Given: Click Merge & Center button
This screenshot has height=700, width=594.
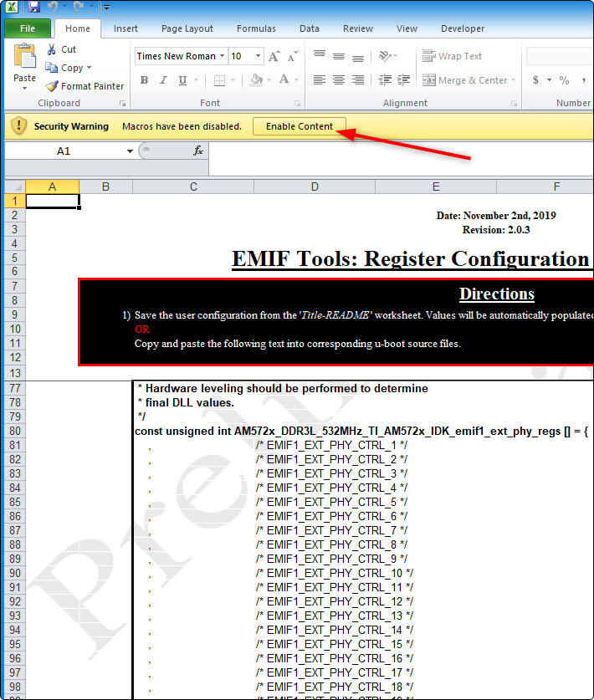Looking at the screenshot, I should pos(464,80).
